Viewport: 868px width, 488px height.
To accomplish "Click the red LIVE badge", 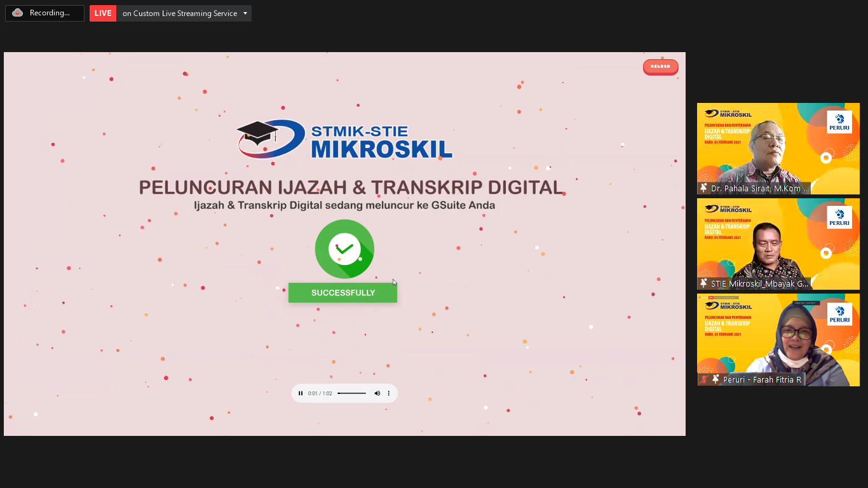I will click(103, 13).
